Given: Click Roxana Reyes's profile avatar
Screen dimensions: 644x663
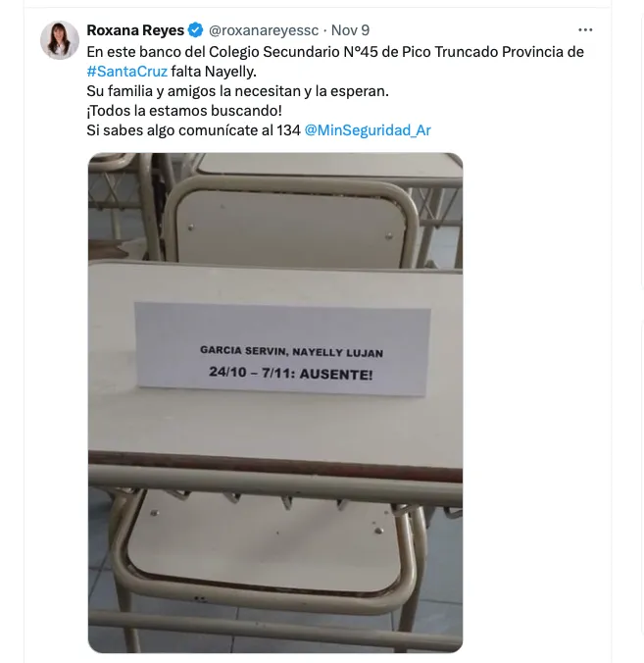Looking at the screenshot, I should click(60, 40).
